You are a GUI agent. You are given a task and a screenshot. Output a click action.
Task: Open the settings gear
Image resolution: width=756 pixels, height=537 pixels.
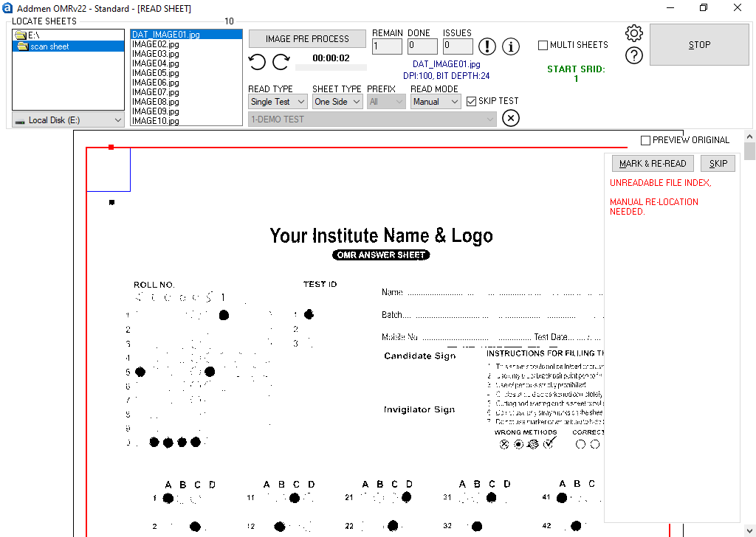tap(634, 33)
